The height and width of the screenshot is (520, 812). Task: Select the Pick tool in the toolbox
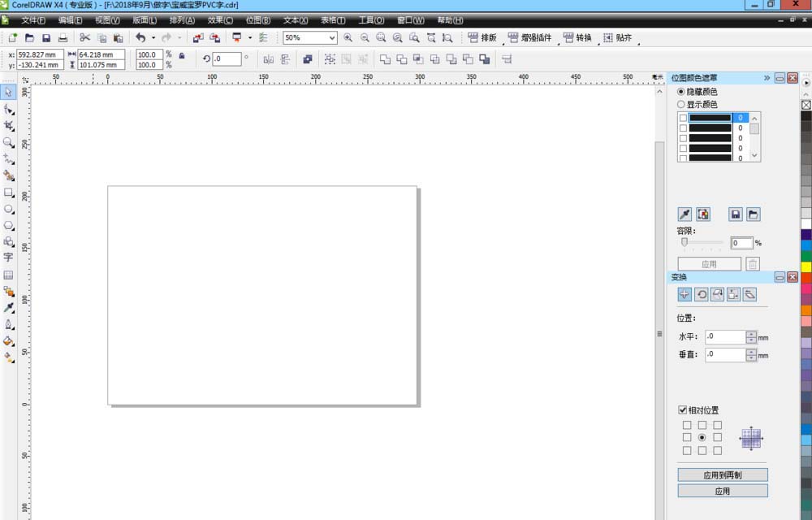click(x=8, y=92)
